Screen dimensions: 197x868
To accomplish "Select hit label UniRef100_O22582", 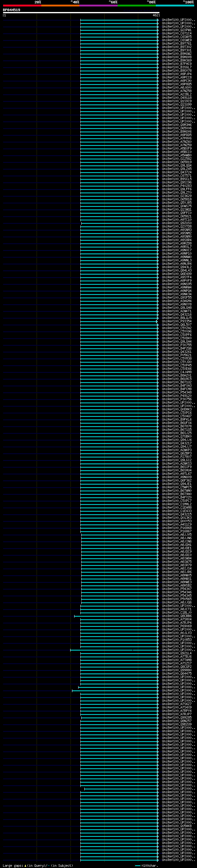I will pyautogui.click(x=176, y=159).
